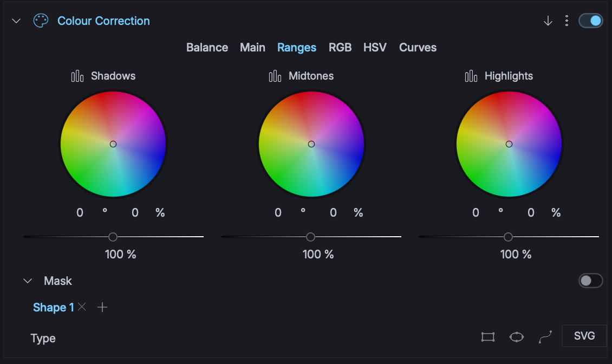Viewport: 612px width, 364px height.
Task: Click the centre of Shadows colour wheel
Action: click(113, 144)
